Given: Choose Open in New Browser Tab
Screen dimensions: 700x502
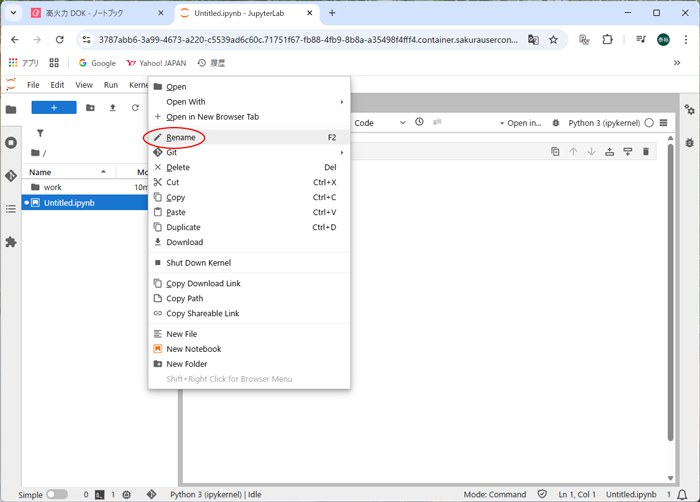Looking at the screenshot, I should (249, 117).
